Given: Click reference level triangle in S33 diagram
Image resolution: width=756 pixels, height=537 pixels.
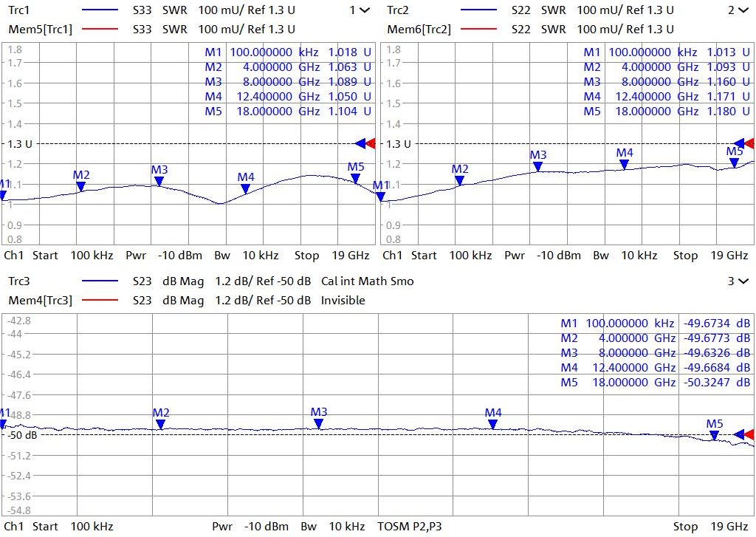Looking at the screenshot, I should [370, 143].
